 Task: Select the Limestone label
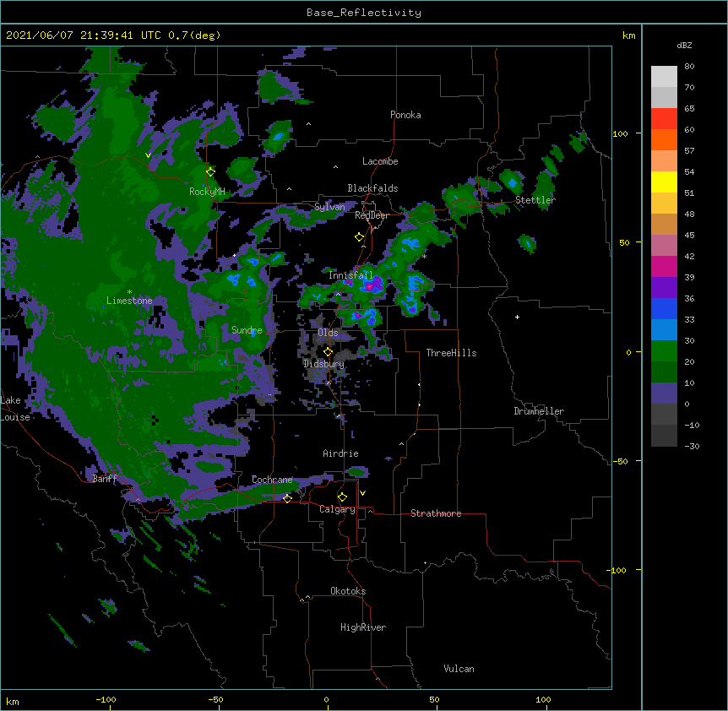[129, 301]
